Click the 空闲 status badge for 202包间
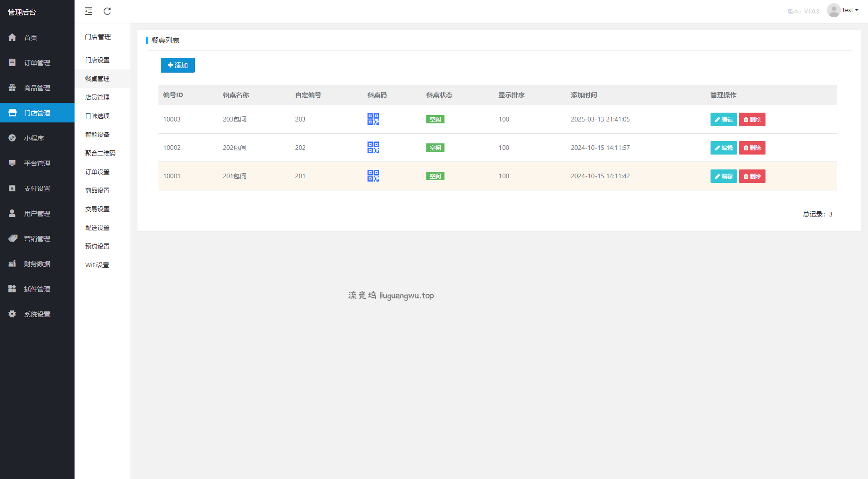Screen dimensions: 868x479 point(435,148)
